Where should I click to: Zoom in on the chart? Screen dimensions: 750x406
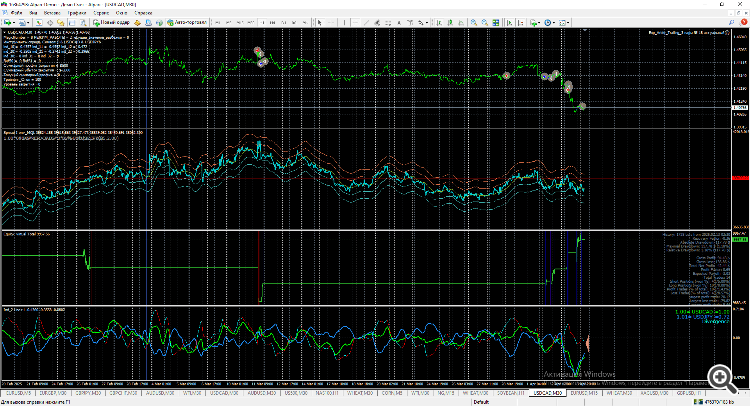coord(474,22)
